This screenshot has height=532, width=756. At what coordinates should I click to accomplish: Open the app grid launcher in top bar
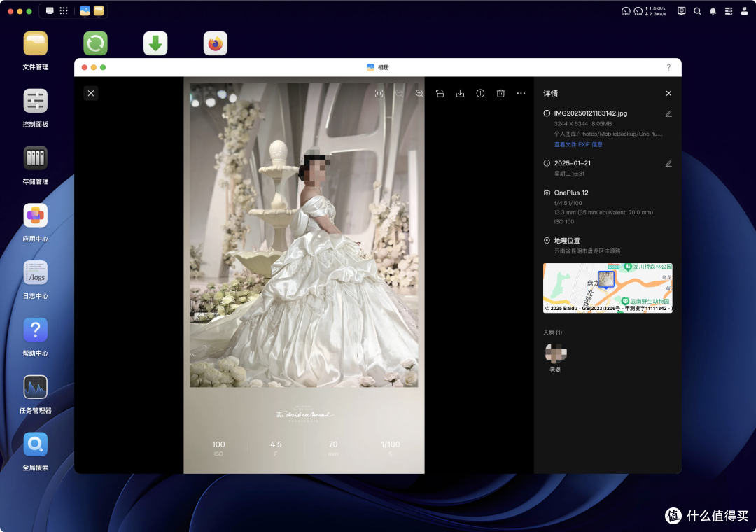tap(64, 10)
